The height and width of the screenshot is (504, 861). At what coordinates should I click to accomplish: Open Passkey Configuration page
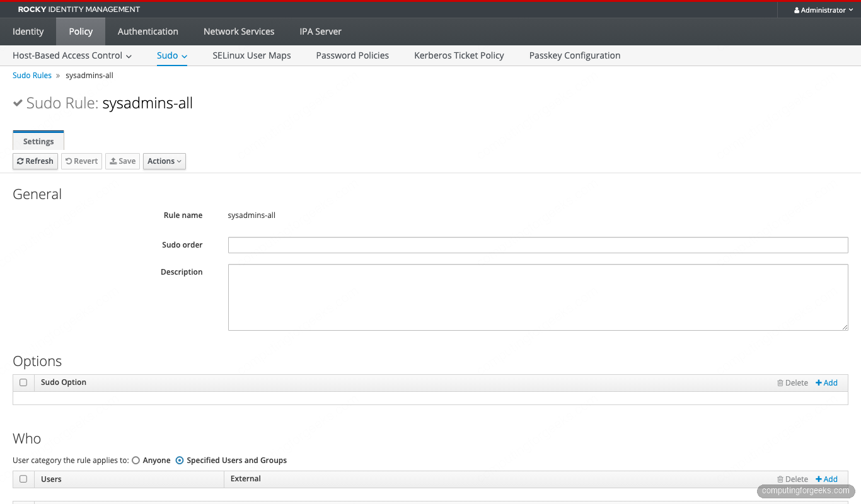click(575, 55)
